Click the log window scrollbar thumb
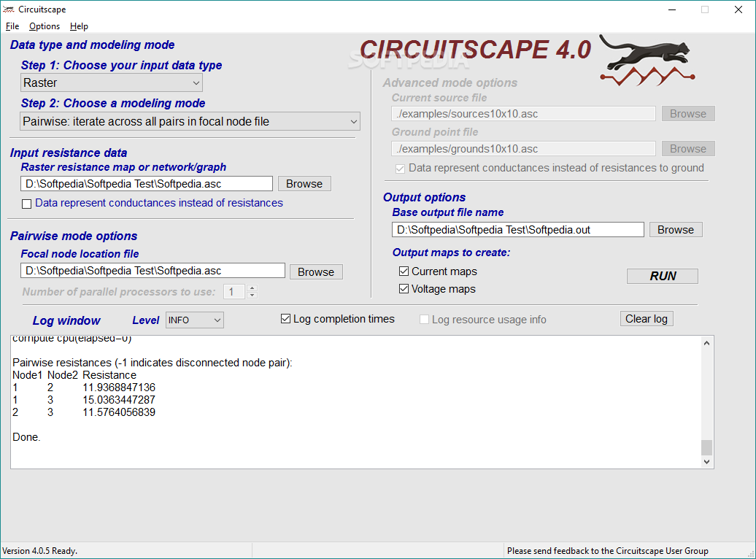The width and height of the screenshot is (756, 559). 706,447
